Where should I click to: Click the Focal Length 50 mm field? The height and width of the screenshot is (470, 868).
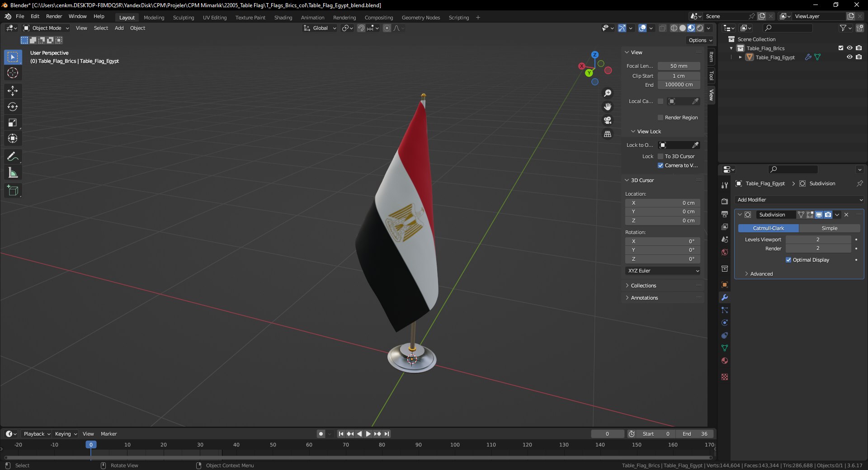679,66
